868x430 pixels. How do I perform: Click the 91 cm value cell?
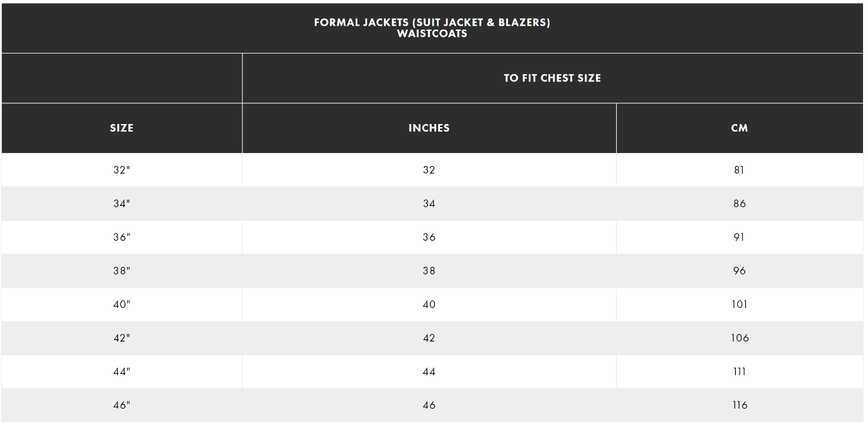tap(739, 237)
